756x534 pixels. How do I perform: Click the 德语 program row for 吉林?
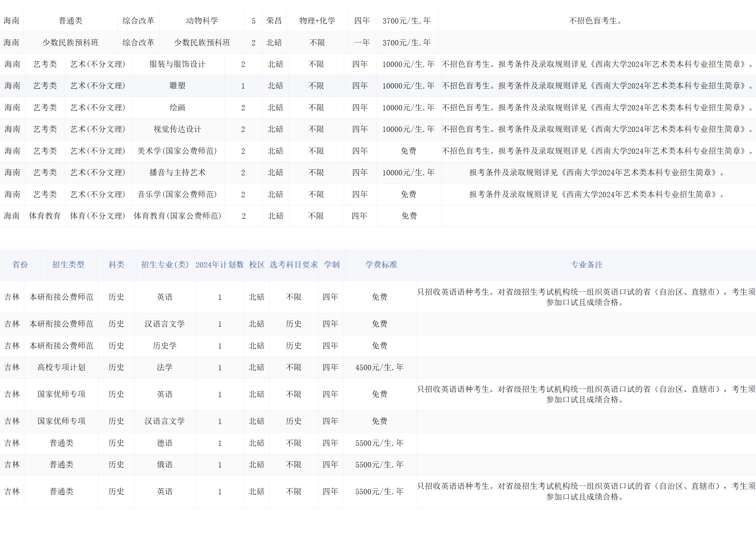click(x=165, y=443)
